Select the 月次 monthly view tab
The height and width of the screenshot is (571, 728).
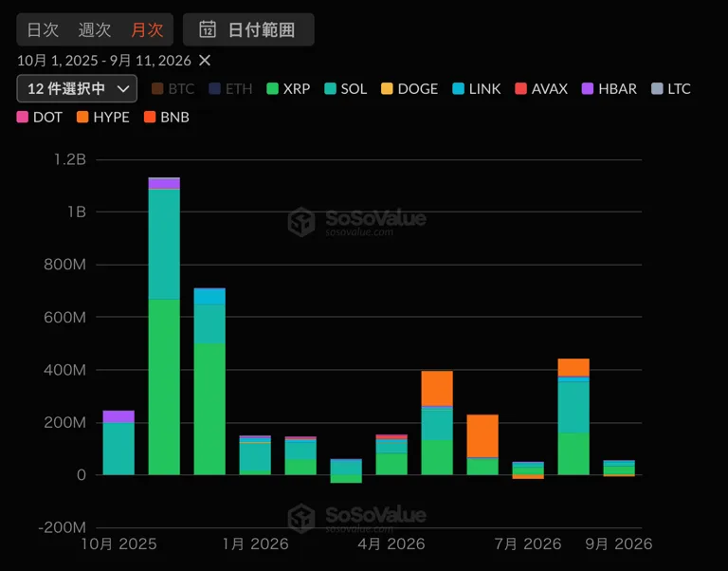click(x=147, y=29)
